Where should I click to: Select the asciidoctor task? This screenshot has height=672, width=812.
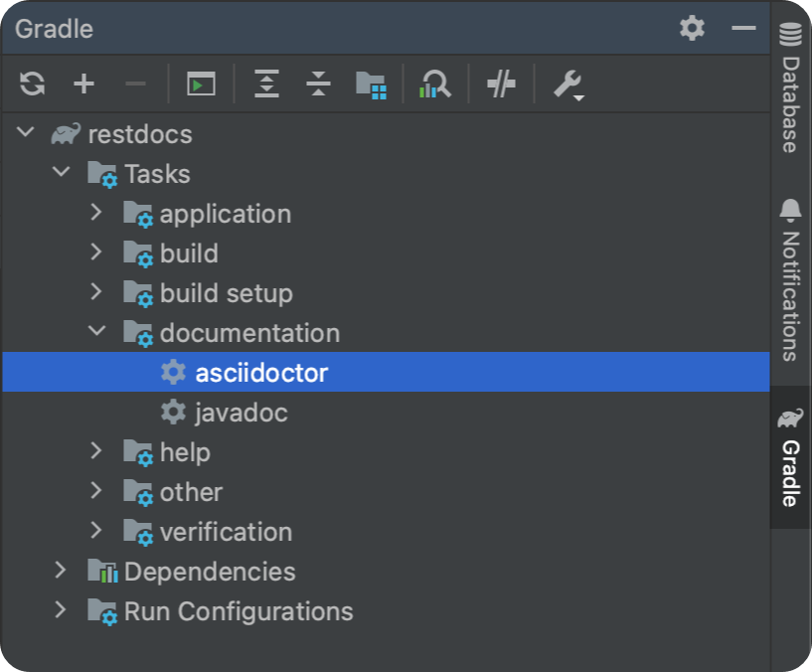[x=386, y=372]
